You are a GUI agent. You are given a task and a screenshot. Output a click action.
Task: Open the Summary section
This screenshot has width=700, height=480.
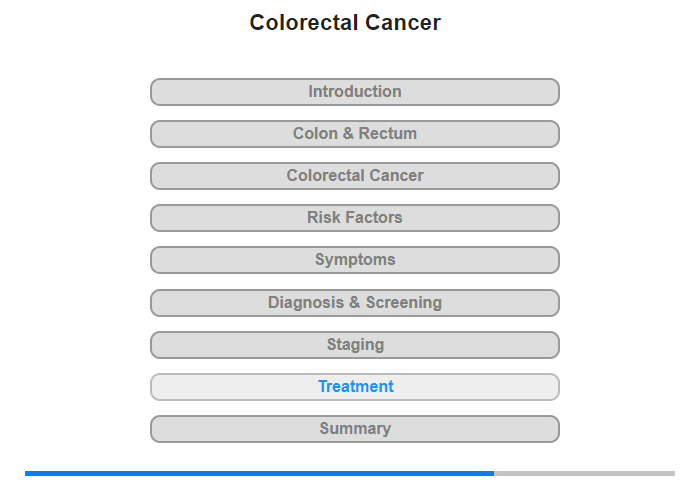tap(354, 429)
